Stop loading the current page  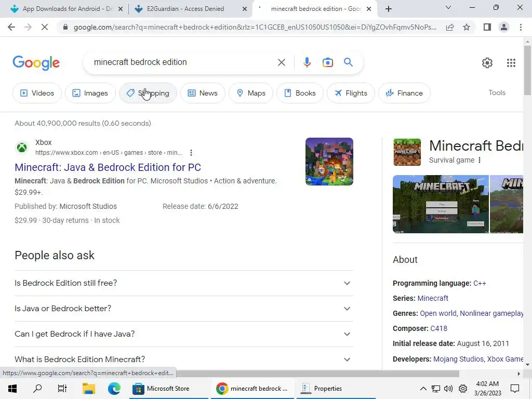click(45, 27)
